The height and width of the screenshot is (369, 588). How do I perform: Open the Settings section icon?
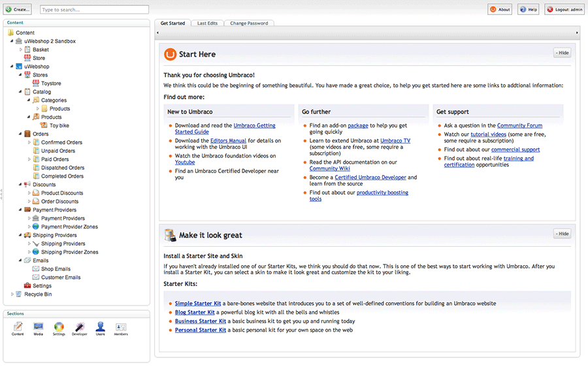pyautogui.click(x=59, y=327)
